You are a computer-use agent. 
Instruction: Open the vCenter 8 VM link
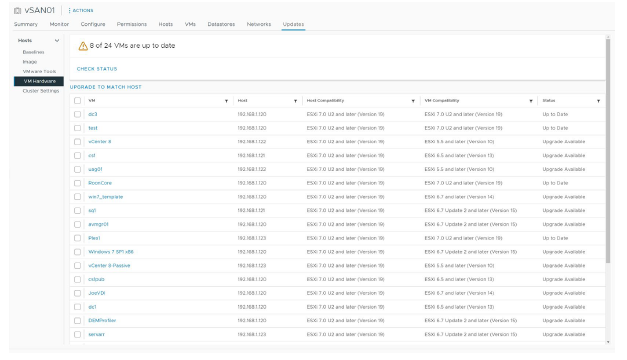pos(100,142)
